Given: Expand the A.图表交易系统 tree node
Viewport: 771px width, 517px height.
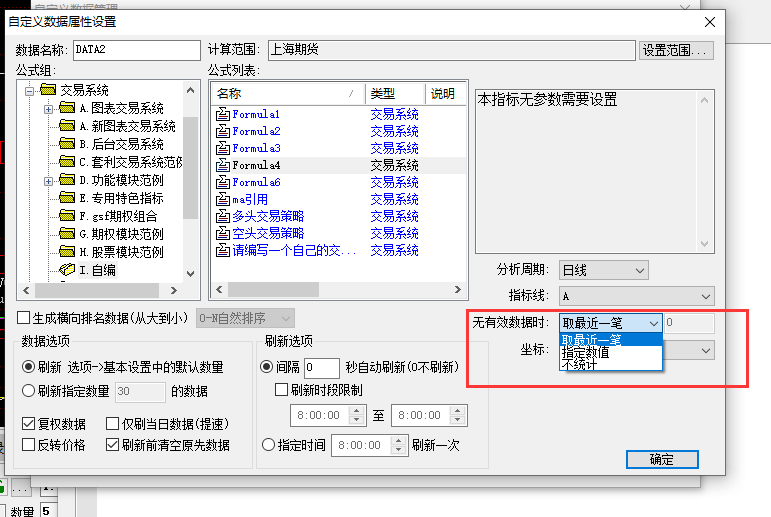Looking at the screenshot, I should (x=48, y=109).
